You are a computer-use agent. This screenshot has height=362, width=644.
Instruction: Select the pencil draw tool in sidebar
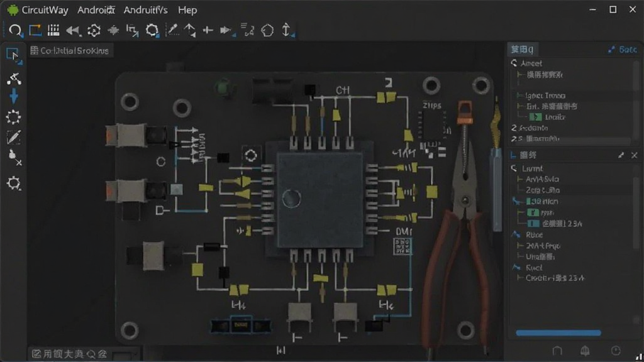coord(14,138)
